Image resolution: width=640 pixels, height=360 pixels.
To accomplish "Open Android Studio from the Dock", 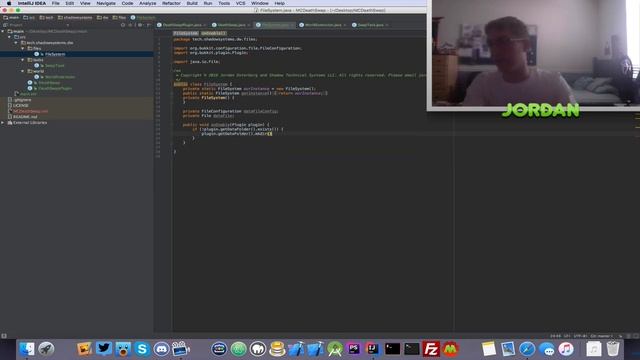I will point(335,349).
